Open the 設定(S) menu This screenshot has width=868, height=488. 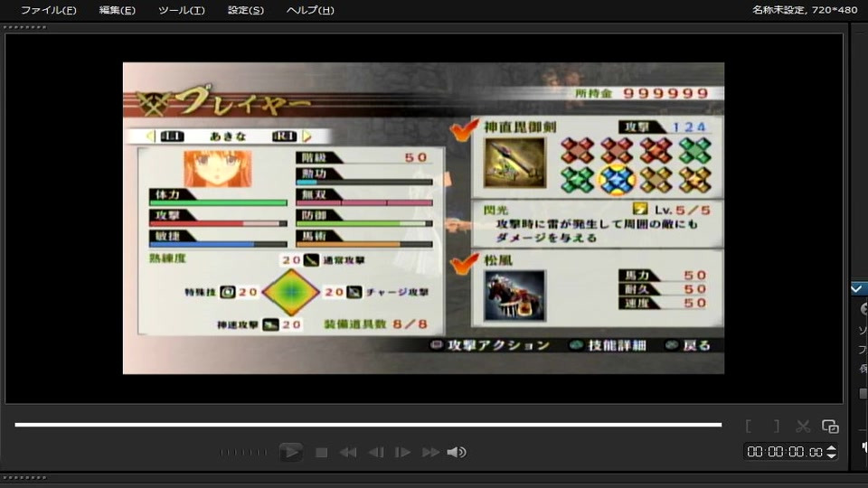[x=246, y=10]
